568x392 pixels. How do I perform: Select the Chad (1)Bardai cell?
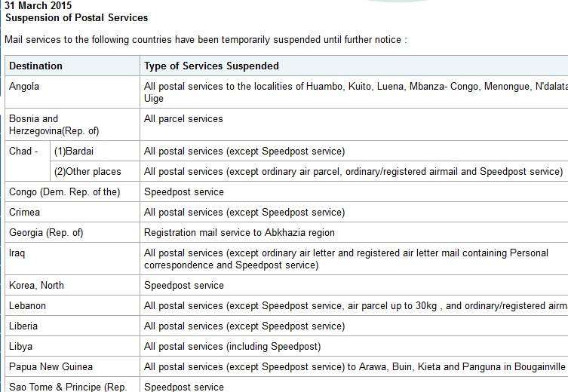[x=95, y=151]
